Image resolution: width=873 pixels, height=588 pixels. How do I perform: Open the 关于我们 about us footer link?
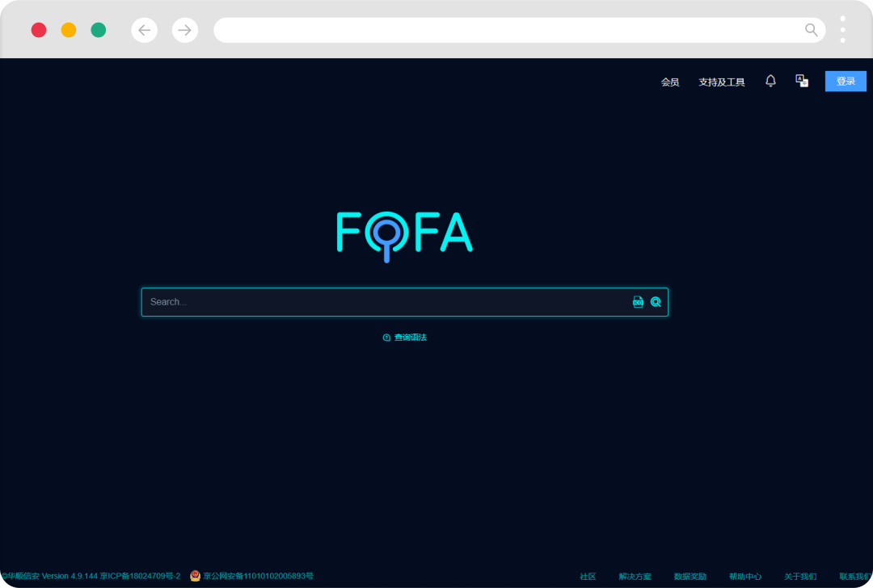800,577
